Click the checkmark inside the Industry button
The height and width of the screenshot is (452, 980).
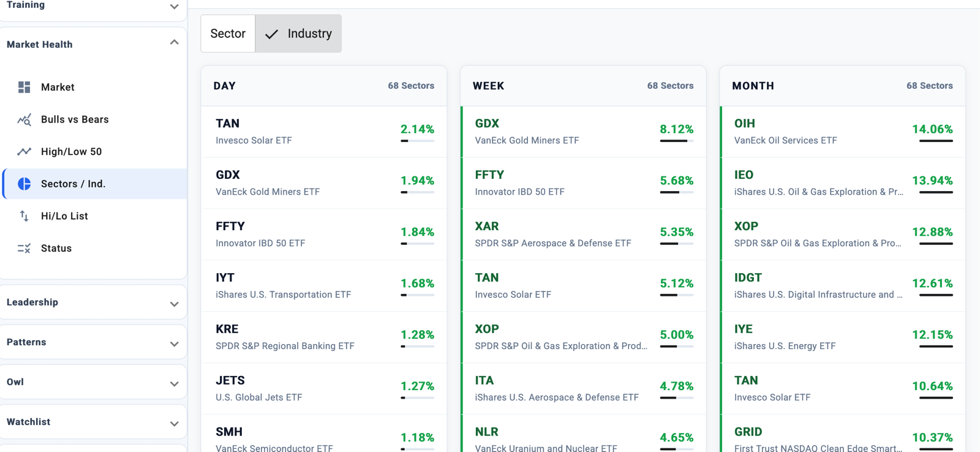[271, 34]
